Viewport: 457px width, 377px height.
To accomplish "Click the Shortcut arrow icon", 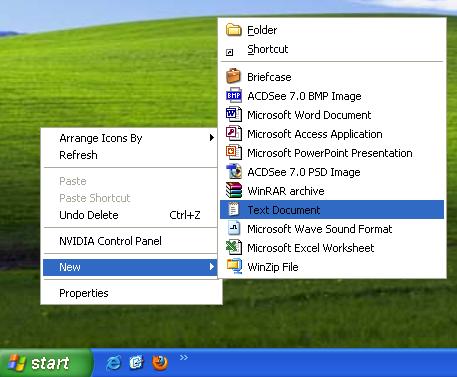I will point(229,52).
